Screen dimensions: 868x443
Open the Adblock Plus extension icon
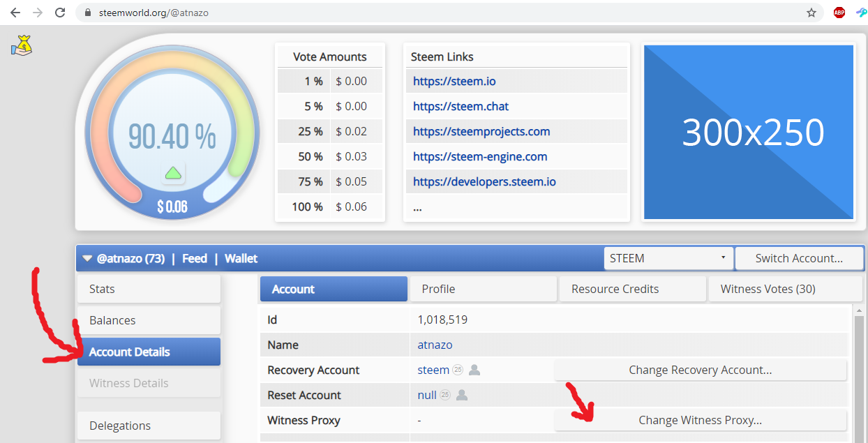point(839,13)
